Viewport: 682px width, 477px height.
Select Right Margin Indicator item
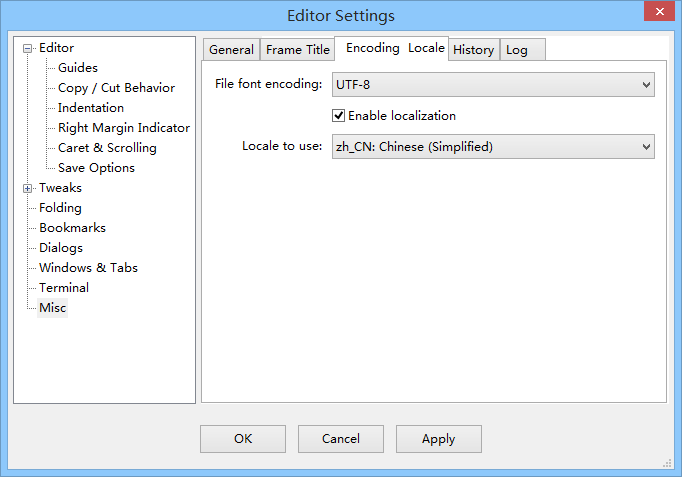pos(123,128)
